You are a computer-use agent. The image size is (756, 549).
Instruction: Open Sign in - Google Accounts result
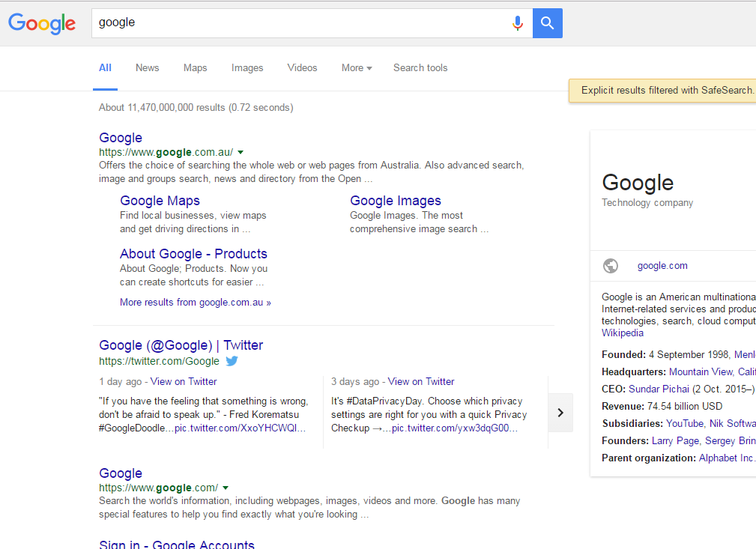[x=177, y=545]
